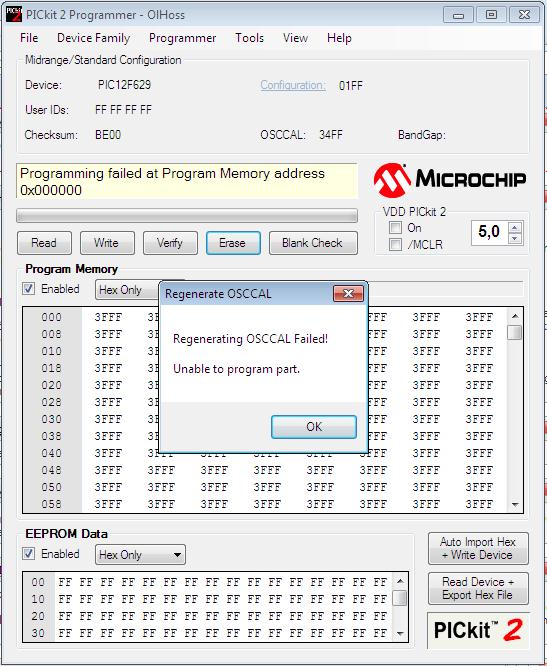The height and width of the screenshot is (666, 547).
Task: Click Program Memory scrollbar down arrow
Action: pos(515,504)
